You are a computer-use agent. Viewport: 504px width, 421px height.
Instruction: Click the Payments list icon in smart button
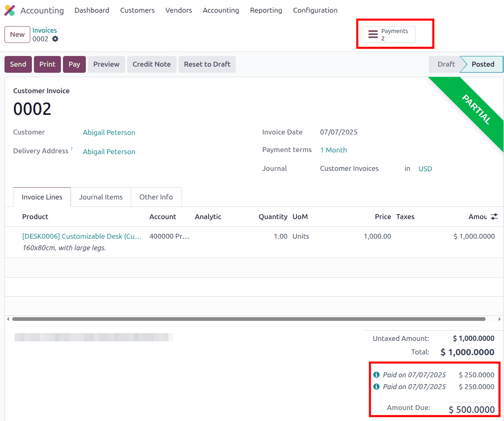[x=373, y=34]
